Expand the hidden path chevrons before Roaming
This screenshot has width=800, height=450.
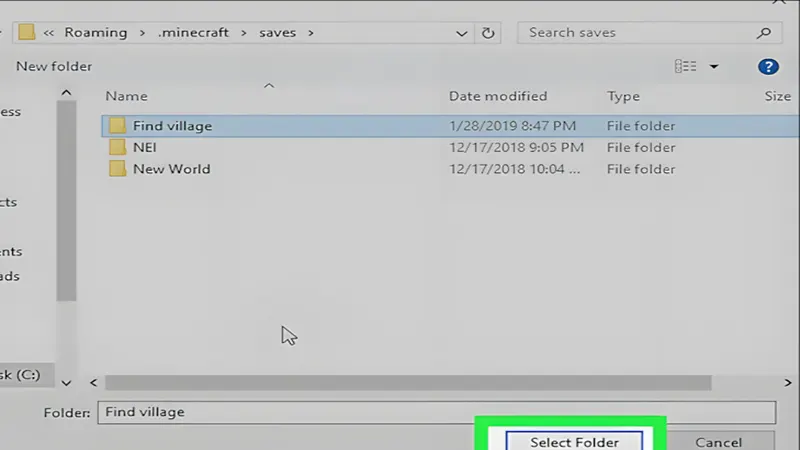click(48, 33)
